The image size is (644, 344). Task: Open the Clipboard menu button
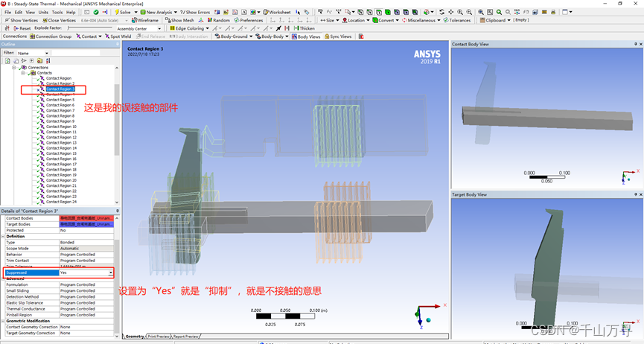tap(495, 20)
